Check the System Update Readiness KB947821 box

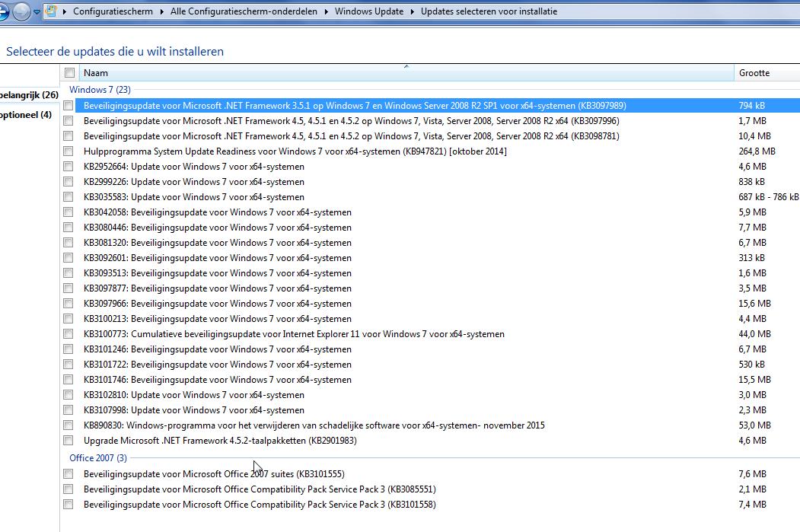click(x=69, y=151)
